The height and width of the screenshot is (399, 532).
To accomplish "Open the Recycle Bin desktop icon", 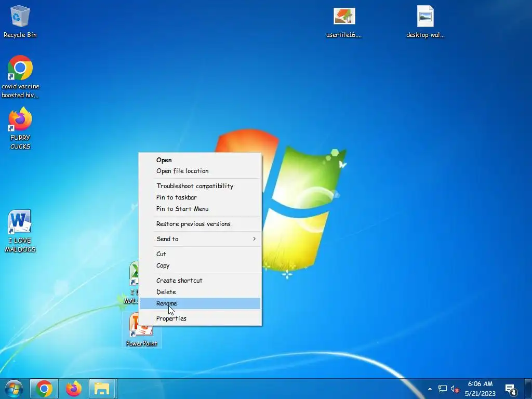I will (20, 21).
